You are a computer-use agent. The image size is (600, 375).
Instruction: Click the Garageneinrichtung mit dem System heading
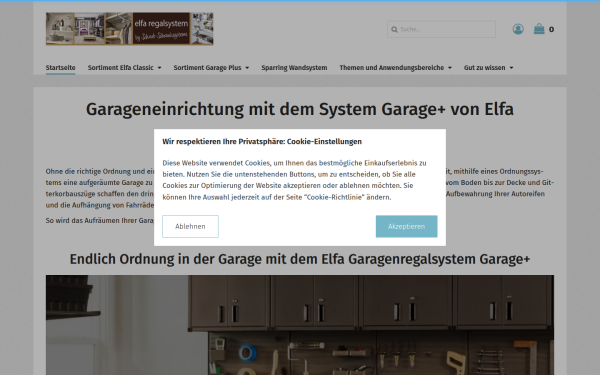[x=300, y=109]
